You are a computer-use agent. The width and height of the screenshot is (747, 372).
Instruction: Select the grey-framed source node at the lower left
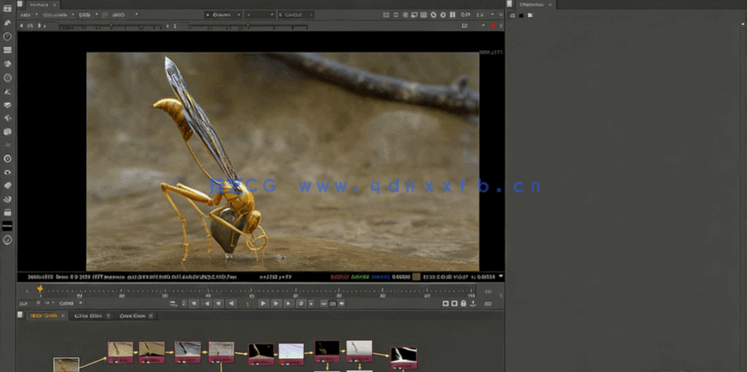66,365
